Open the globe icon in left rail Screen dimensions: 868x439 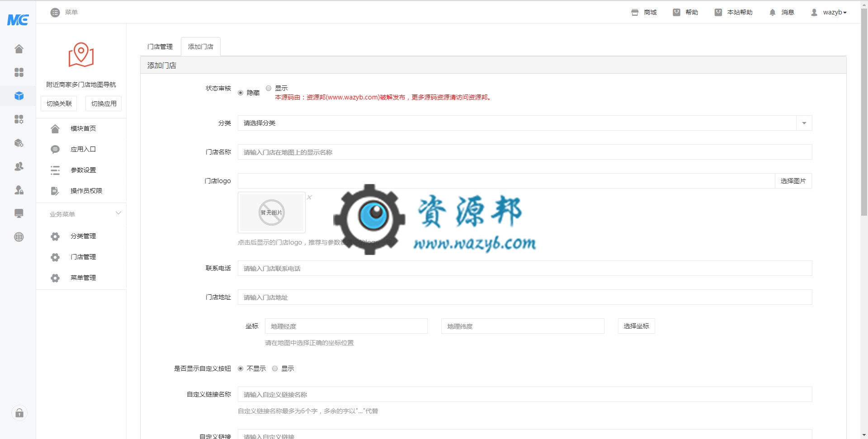click(x=19, y=237)
